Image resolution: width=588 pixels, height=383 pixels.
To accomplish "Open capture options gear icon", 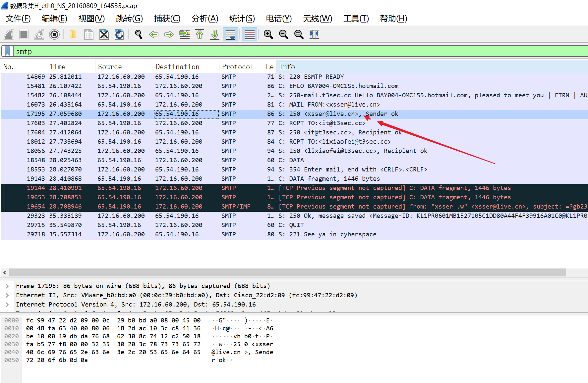I will tap(54, 34).
